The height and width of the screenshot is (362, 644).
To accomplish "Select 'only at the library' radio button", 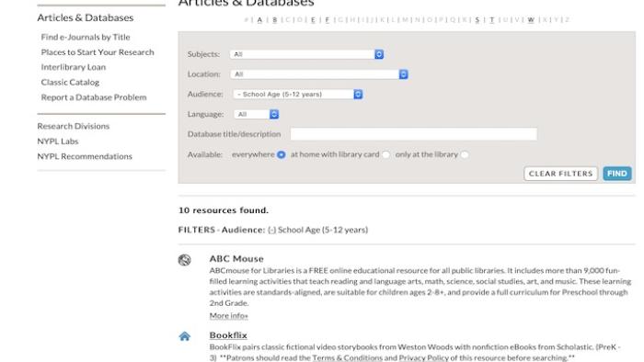I will 465,154.
